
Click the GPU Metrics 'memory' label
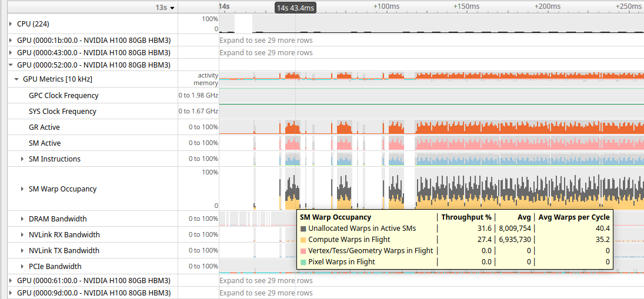point(206,83)
